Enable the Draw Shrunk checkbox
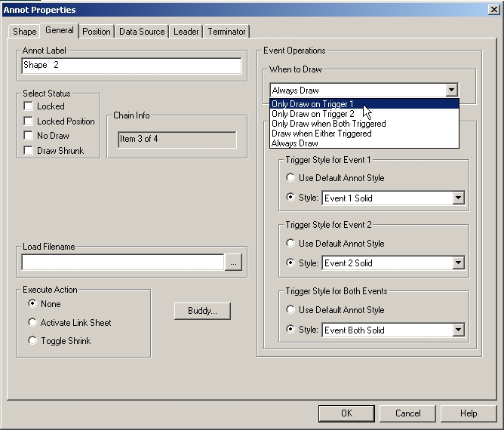This screenshot has width=504, height=430. (x=29, y=151)
